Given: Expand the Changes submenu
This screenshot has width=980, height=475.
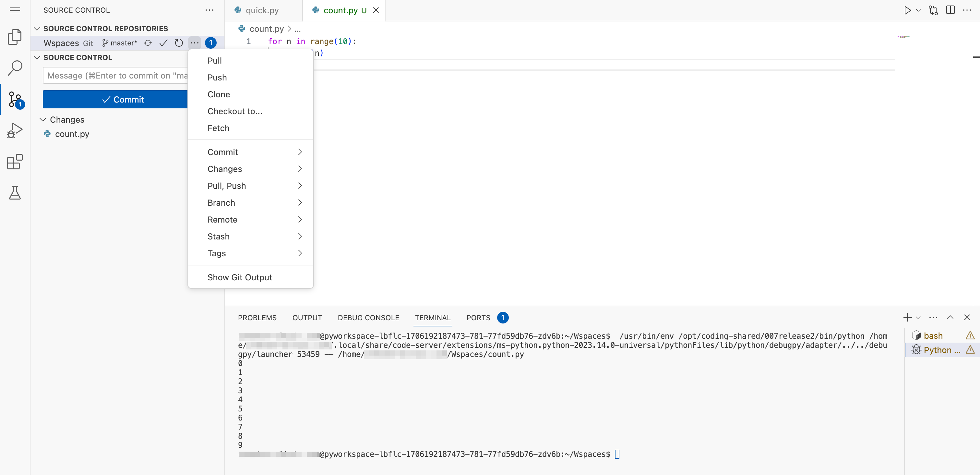Looking at the screenshot, I should coord(250,169).
